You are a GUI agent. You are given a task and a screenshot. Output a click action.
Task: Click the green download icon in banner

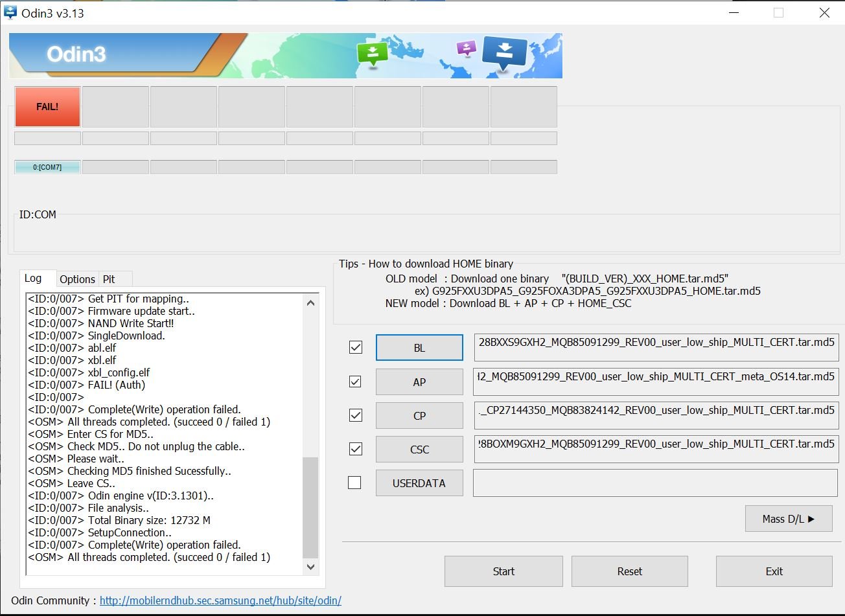(373, 54)
